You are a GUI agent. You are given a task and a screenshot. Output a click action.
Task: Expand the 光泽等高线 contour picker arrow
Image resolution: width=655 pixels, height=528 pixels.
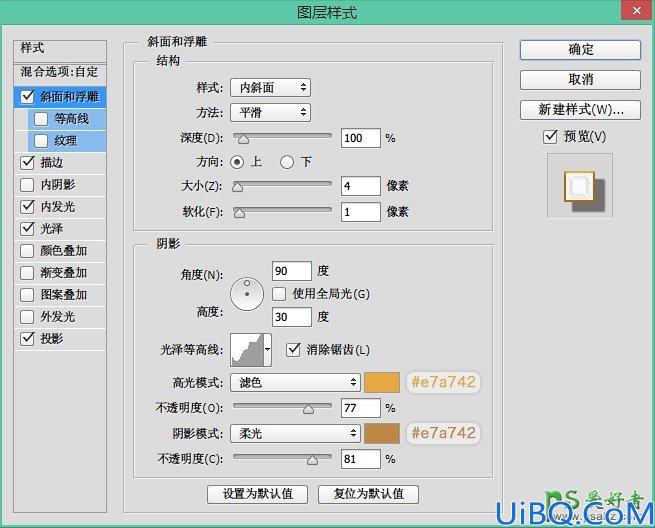pos(267,350)
